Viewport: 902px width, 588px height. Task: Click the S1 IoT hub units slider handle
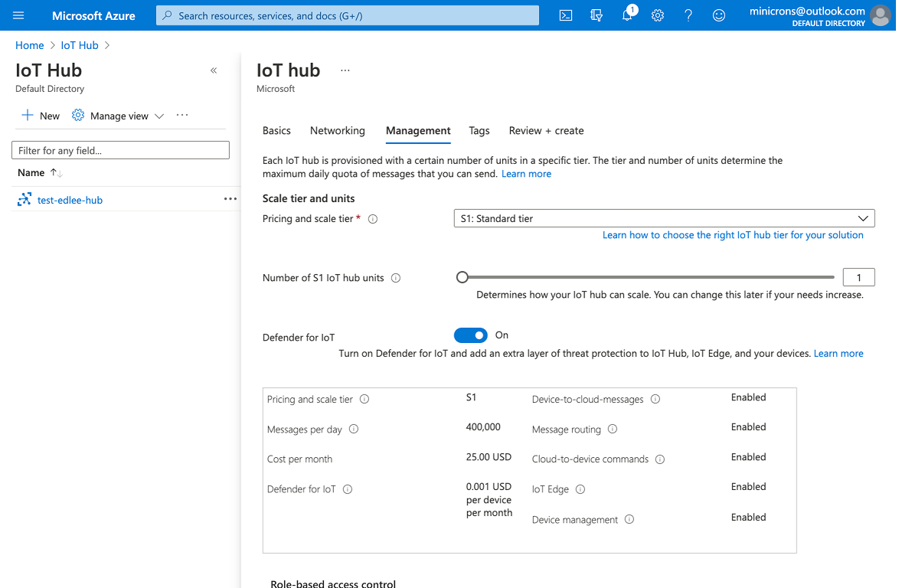pos(462,277)
